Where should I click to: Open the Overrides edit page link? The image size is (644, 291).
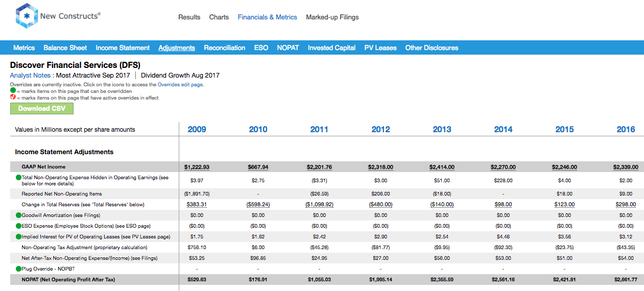tap(180, 85)
